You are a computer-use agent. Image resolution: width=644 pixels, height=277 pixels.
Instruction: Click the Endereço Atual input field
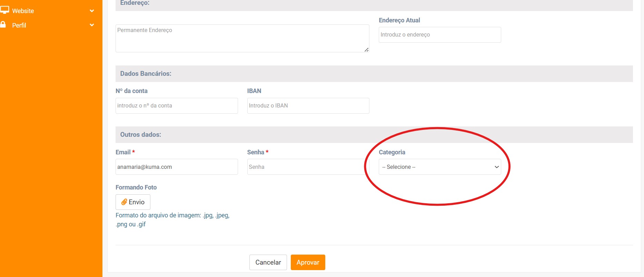click(439, 35)
